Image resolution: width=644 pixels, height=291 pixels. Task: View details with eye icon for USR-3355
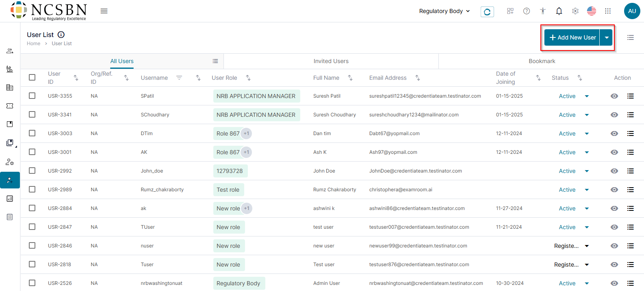click(614, 96)
